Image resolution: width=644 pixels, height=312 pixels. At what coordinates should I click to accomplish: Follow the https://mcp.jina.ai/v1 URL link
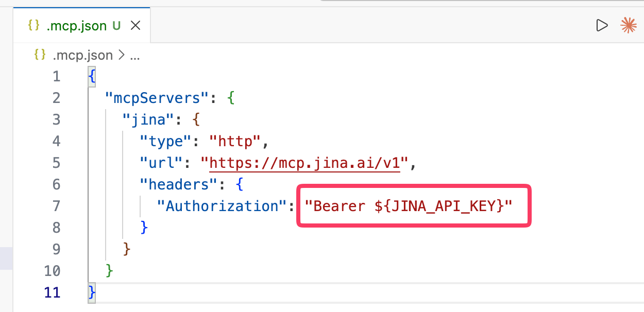(x=304, y=163)
